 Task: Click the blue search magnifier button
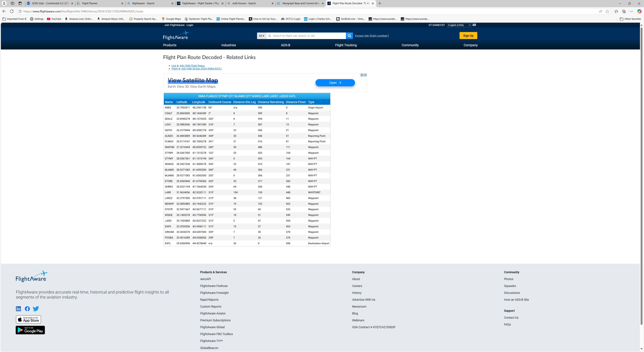[349, 36]
